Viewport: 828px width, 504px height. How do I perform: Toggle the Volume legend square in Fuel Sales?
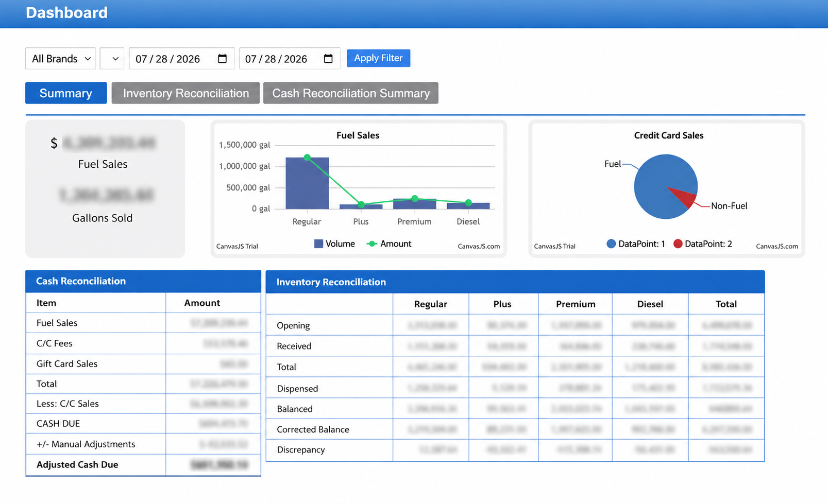pyautogui.click(x=318, y=244)
